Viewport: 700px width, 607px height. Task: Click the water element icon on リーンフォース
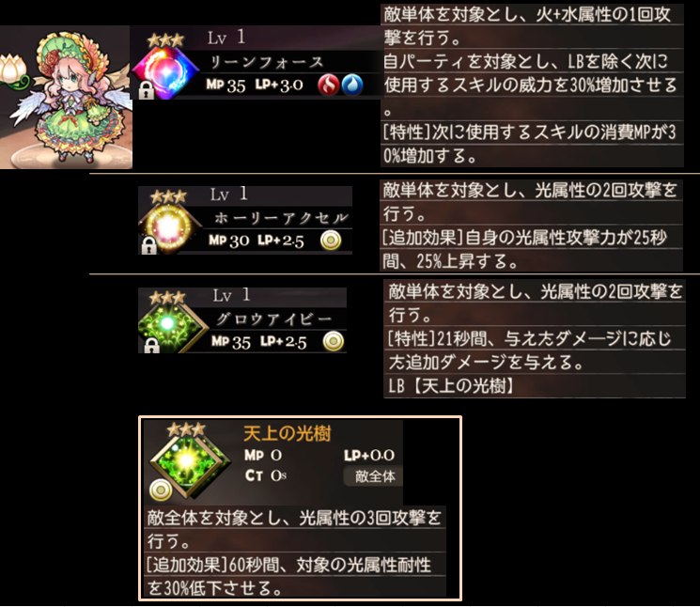(x=352, y=85)
